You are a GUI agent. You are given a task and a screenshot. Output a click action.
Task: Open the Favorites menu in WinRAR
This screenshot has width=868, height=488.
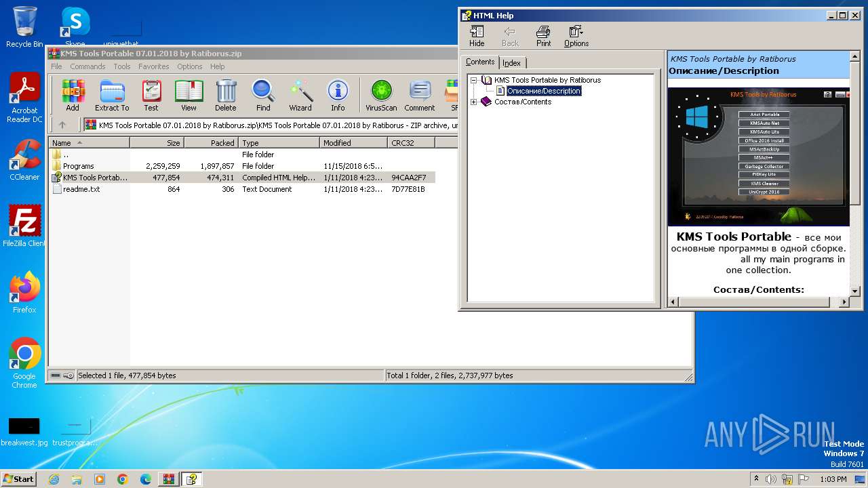coord(154,66)
